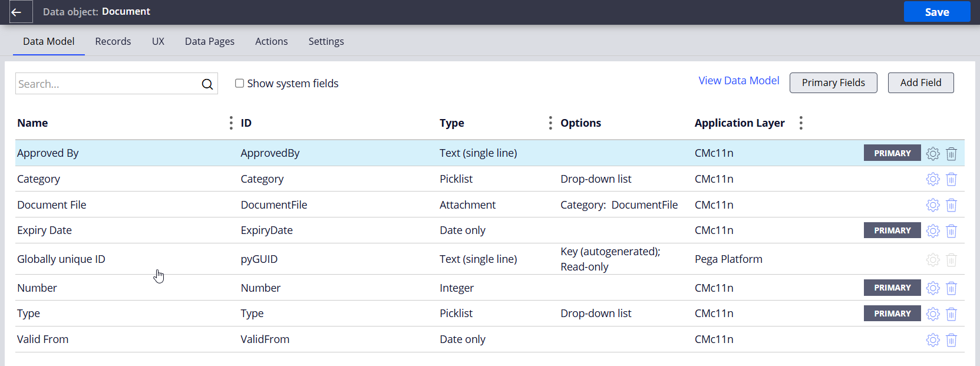Viewport: 980px width, 366px height.
Task: Open the View Data Model link
Action: point(738,81)
